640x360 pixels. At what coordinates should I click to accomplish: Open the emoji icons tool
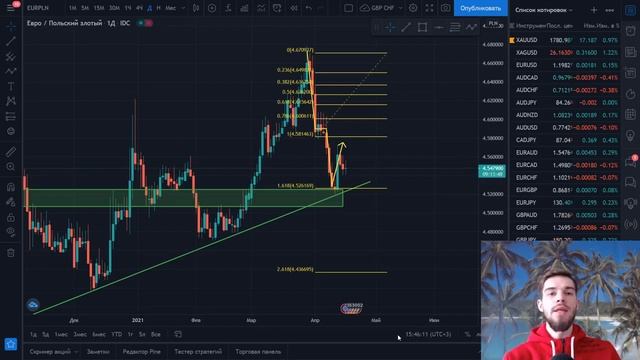tap(11, 131)
